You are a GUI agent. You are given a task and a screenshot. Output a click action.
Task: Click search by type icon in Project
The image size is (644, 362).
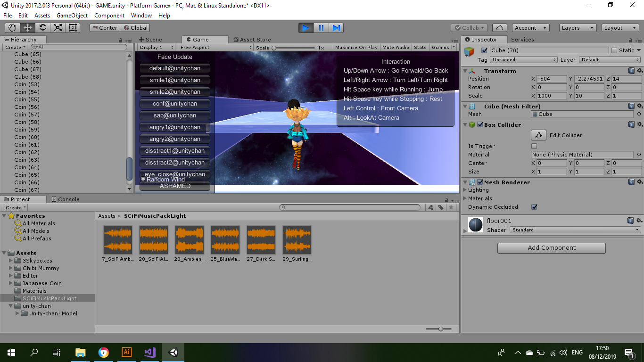(x=430, y=207)
